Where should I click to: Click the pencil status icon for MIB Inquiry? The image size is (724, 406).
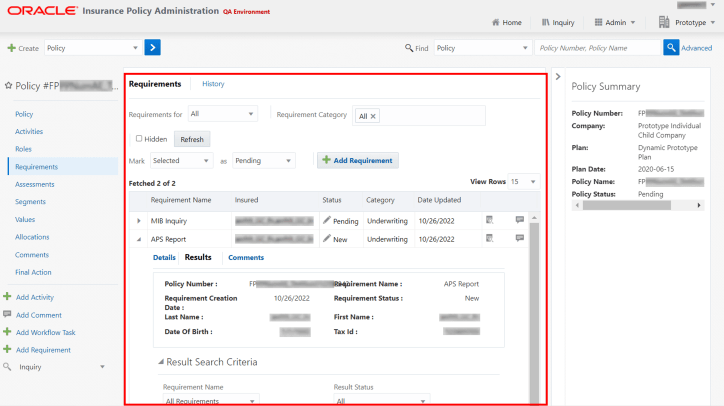click(x=327, y=220)
